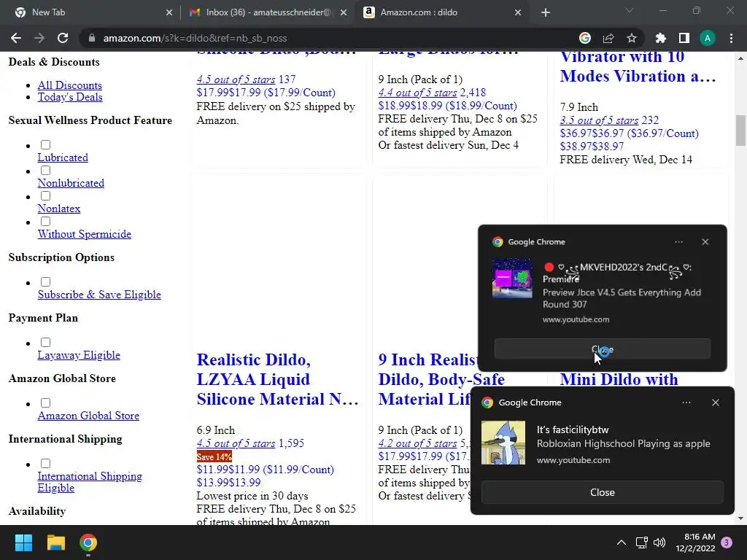Close the New Tab tab
747x560 pixels.
pyautogui.click(x=169, y=12)
